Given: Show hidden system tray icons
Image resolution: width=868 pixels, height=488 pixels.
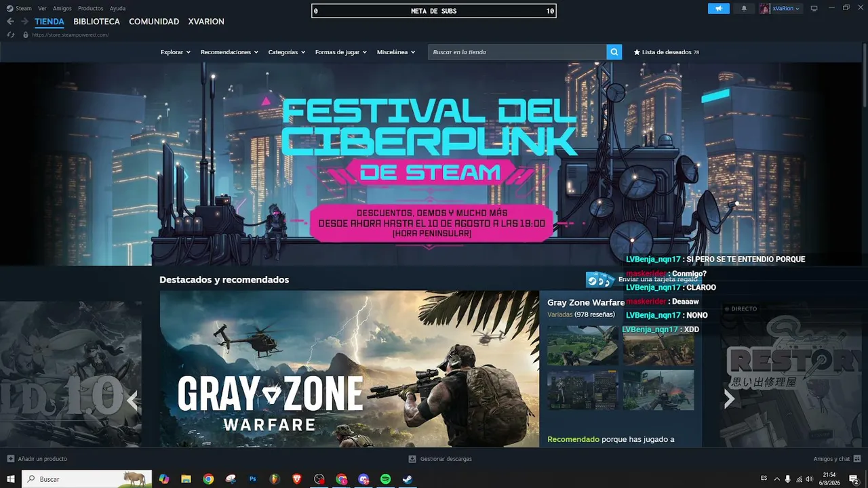Looking at the screenshot, I should click(776, 479).
